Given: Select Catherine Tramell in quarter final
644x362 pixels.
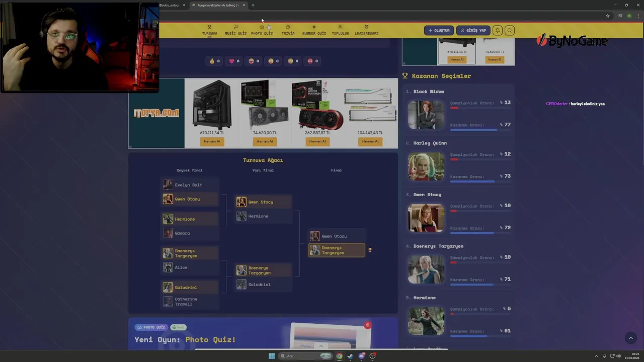Looking at the screenshot, I should click(190, 302).
